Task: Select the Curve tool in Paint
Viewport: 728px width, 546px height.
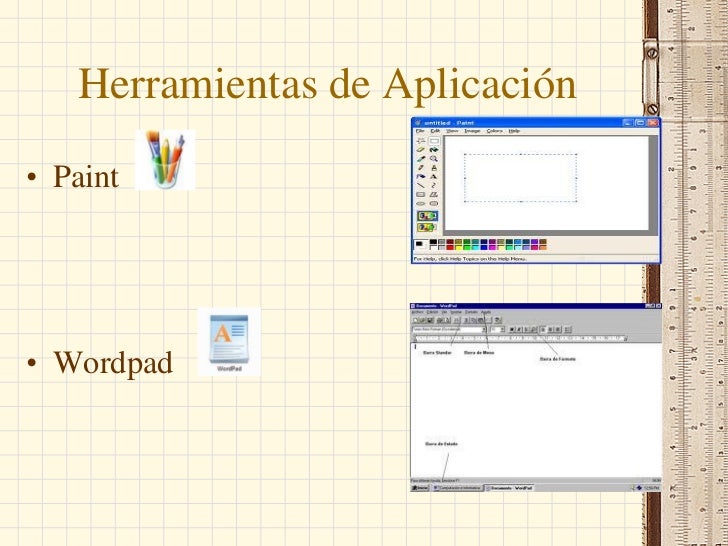Action: [434, 185]
